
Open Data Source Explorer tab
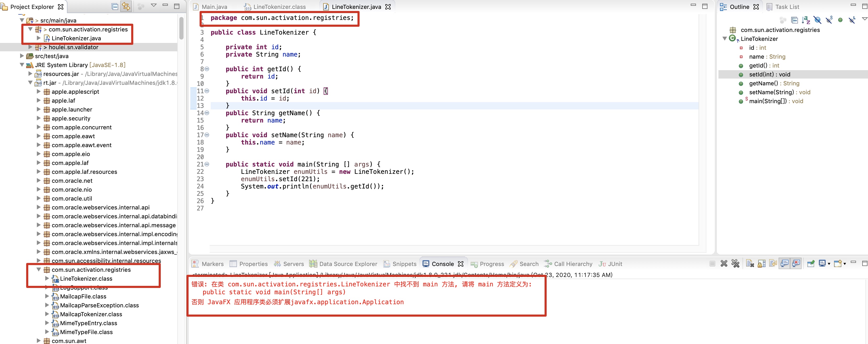tap(343, 264)
